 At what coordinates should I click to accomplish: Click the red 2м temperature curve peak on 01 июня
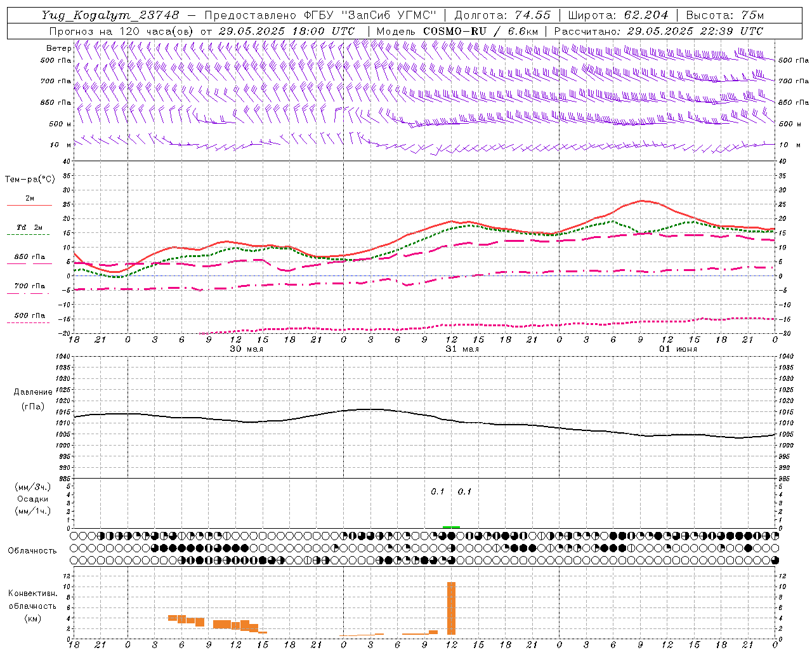[642, 201]
